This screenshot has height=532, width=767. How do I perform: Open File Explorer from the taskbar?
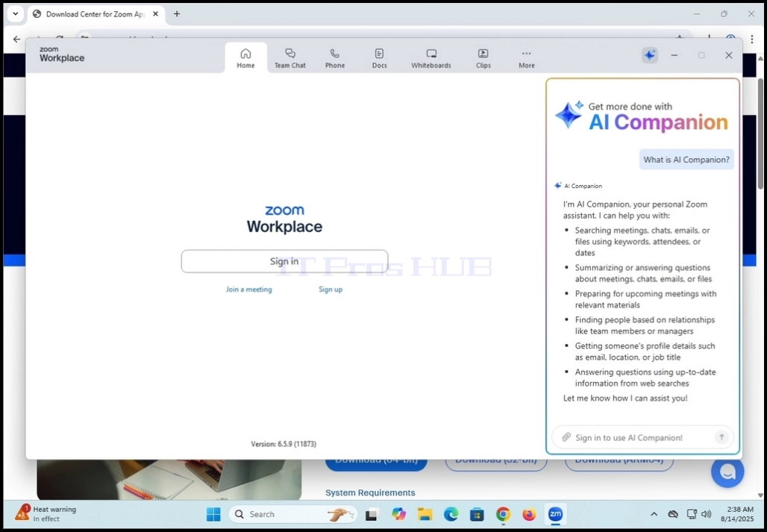pyautogui.click(x=425, y=514)
